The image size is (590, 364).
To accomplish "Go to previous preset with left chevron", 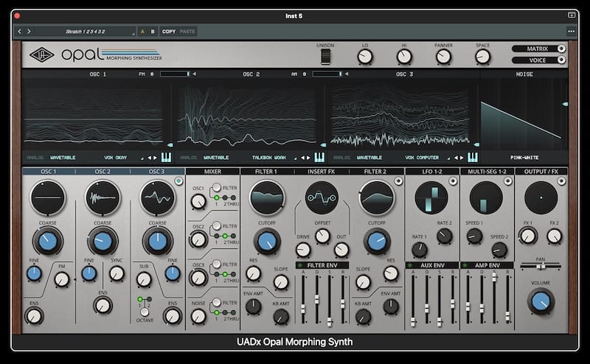I will pos(20,32).
